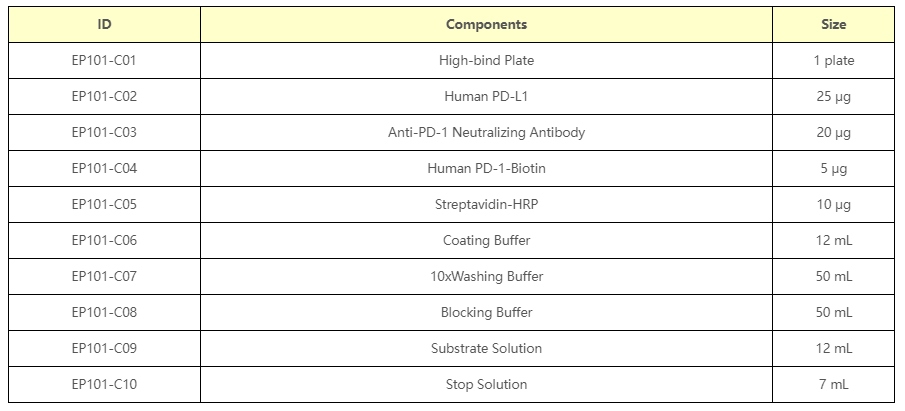Click the 10xWashing Buffer cell
Image resolution: width=905 pixels, height=411 pixels.
coord(486,276)
